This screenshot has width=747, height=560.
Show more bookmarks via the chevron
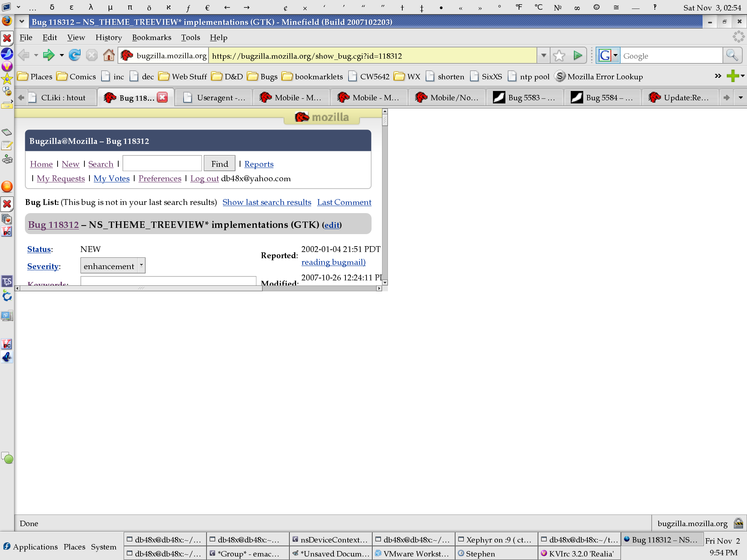[718, 76]
